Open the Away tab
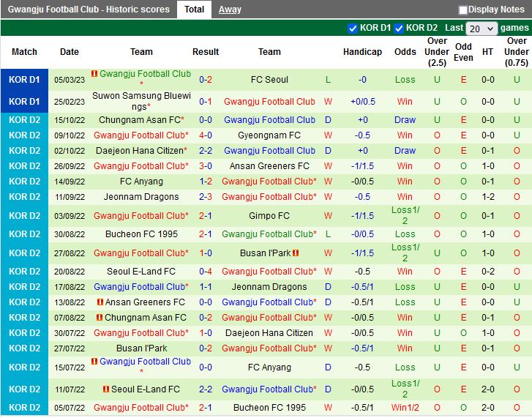The image size is (532, 418). point(230,10)
